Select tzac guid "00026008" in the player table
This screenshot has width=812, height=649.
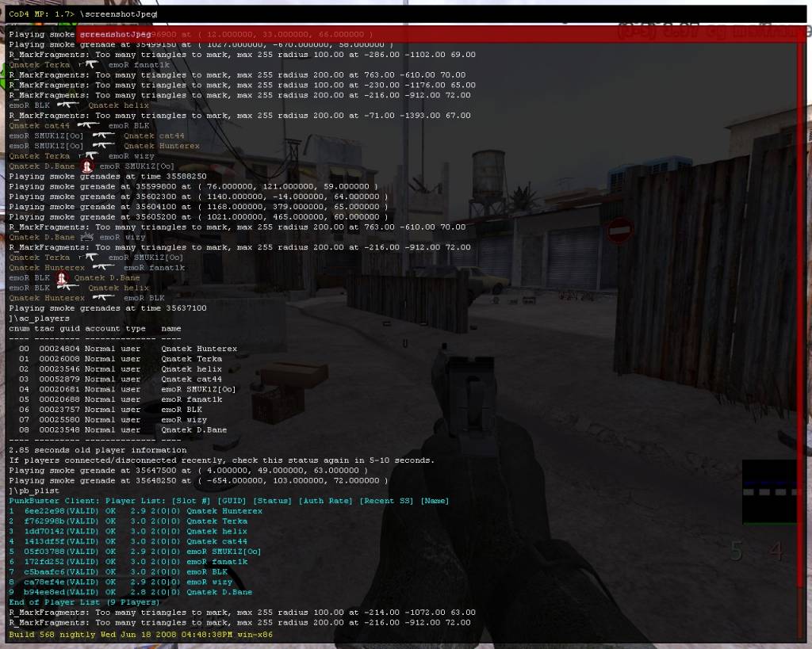[x=59, y=359]
